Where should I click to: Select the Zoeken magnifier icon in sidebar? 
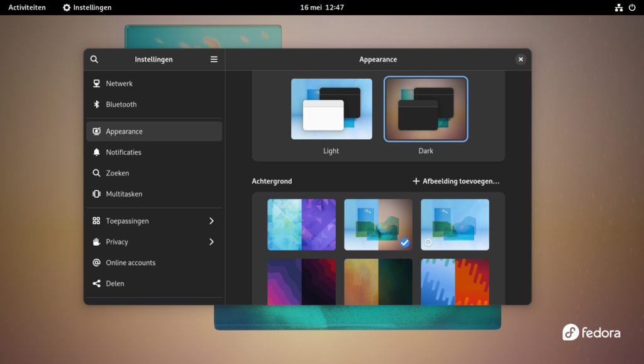(96, 173)
